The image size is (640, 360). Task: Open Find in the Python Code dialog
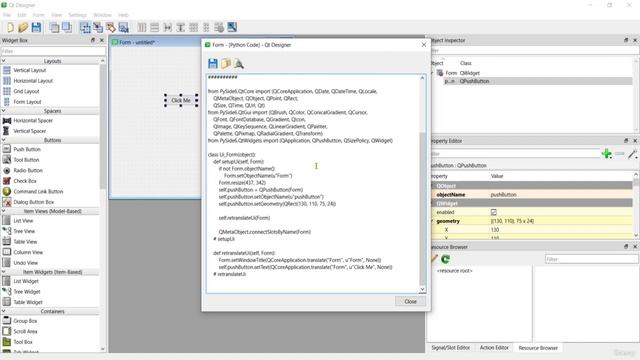click(x=238, y=63)
